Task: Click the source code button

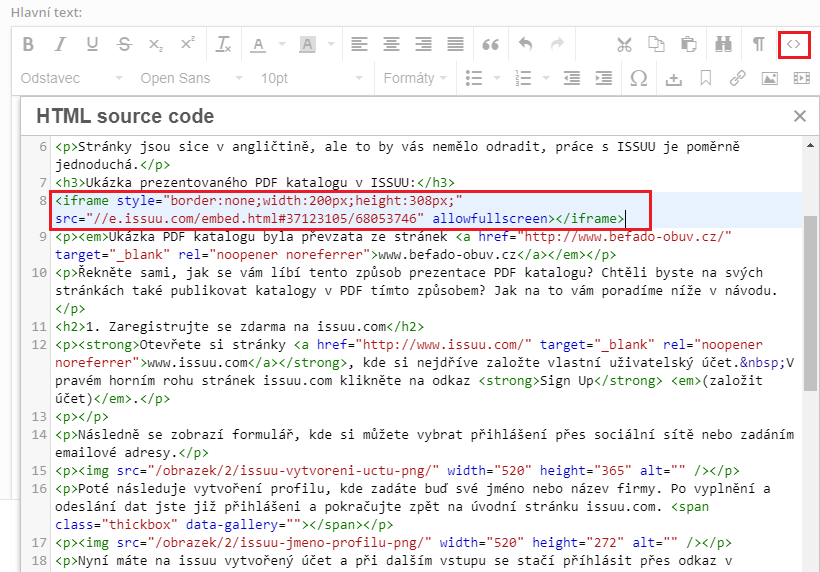Action: pyautogui.click(x=793, y=45)
